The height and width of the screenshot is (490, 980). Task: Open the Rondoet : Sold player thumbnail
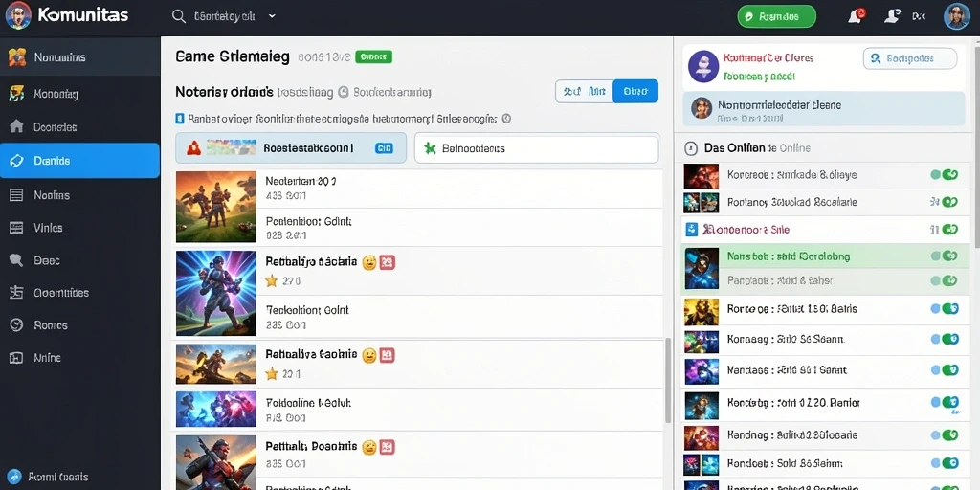(702, 464)
